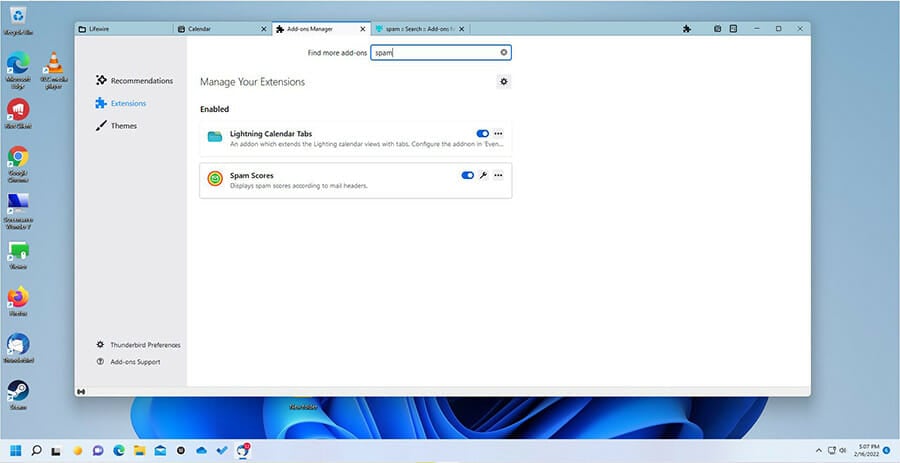Viewport: 900px width, 463px height.
Task: Open the Spam Scores extension details
Action: 355,181
